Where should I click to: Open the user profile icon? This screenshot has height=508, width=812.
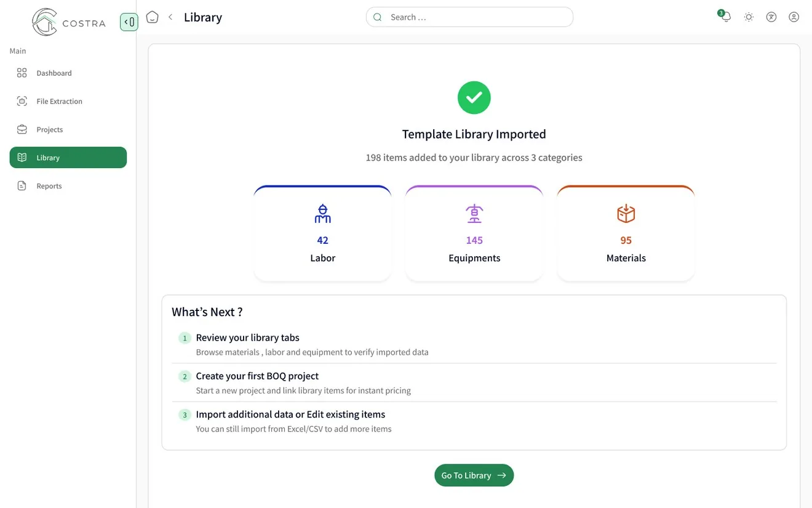794,17
